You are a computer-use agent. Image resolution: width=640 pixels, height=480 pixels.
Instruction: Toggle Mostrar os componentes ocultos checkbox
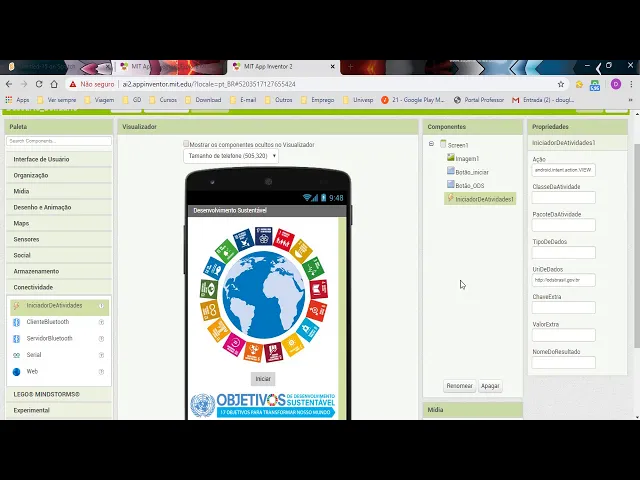tap(186, 144)
